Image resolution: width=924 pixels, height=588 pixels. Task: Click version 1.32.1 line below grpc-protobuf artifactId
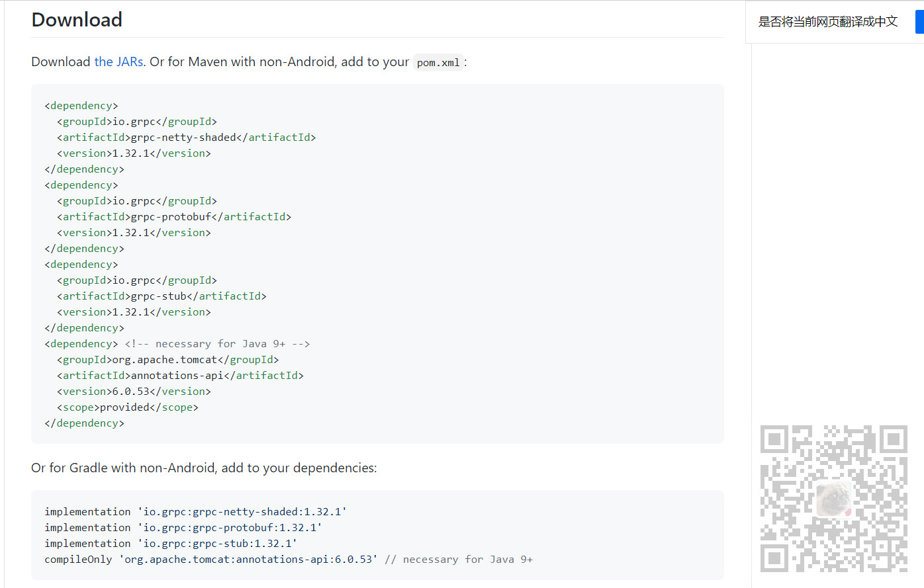[x=134, y=233]
